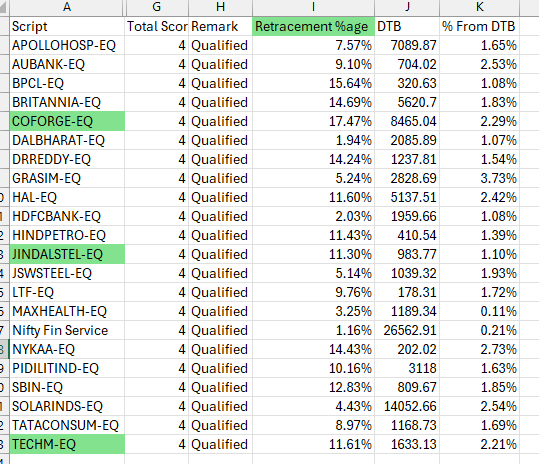Select the BRITANNIA-EQ cell
539x464 pixels.
coord(67,102)
